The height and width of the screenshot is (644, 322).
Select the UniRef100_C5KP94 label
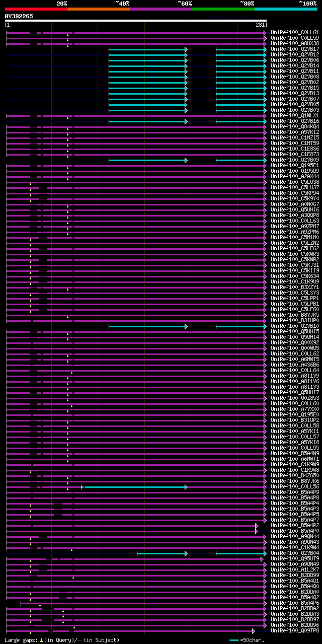tap(295, 193)
